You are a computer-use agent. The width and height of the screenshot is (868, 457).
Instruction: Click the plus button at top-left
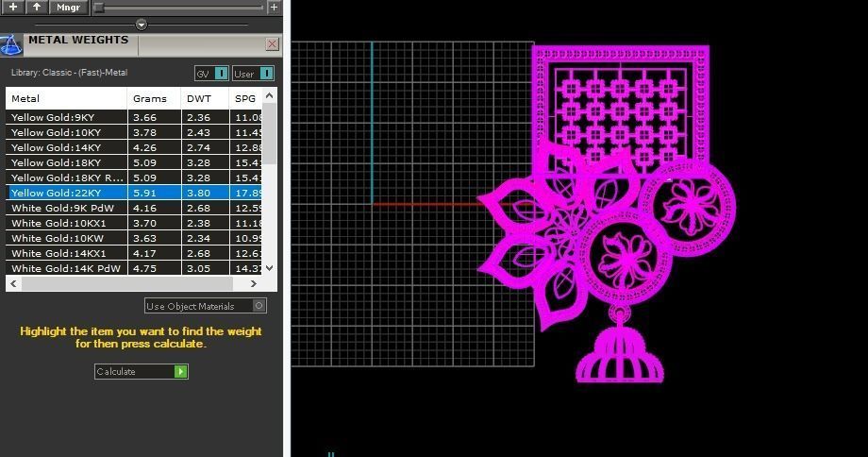coord(12,8)
